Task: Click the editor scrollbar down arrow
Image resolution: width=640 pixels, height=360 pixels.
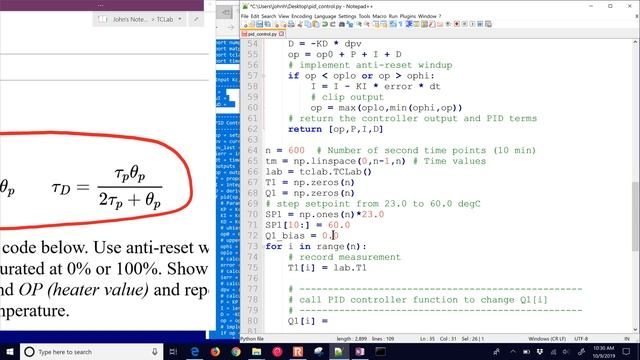Action: [635, 329]
